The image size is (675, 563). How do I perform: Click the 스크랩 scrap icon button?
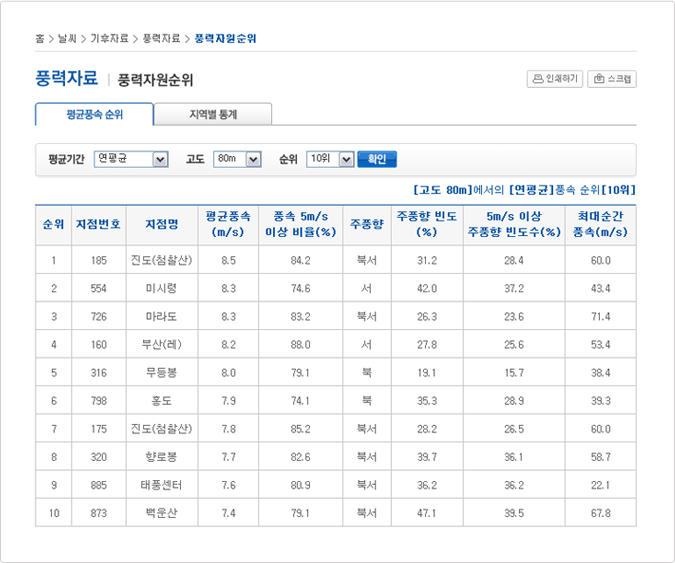(612, 79)
